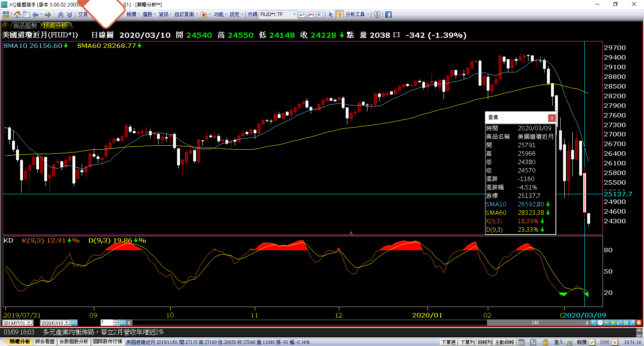This screenshot has width=644, height=346.
Task: Click the home icon in toolbar
Action: click(x=17, y=14)
